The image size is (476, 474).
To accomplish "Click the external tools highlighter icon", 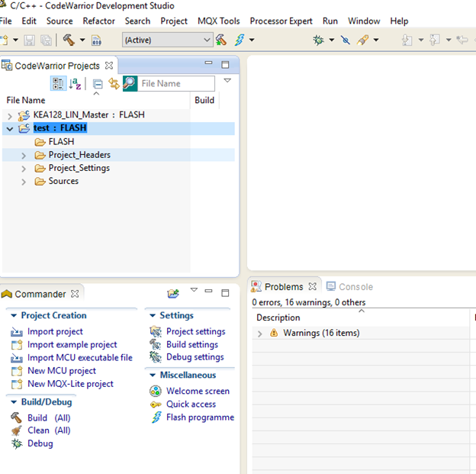I will (362, 40).
